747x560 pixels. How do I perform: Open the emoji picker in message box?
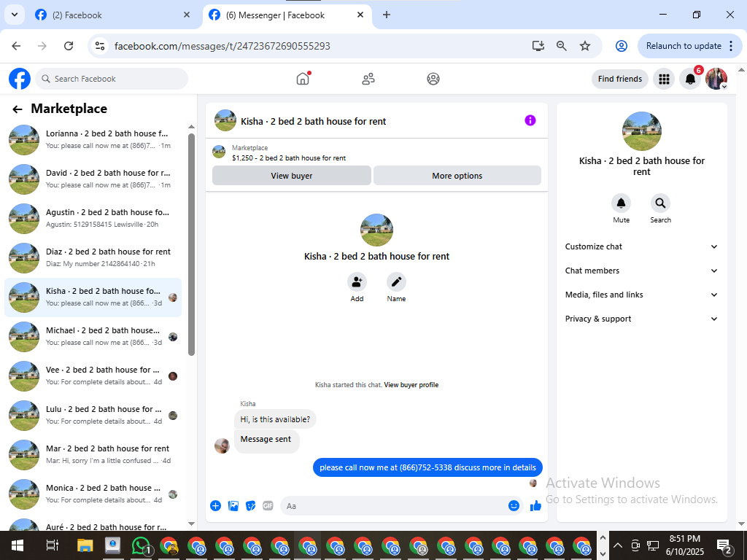(x=514, y=506)
